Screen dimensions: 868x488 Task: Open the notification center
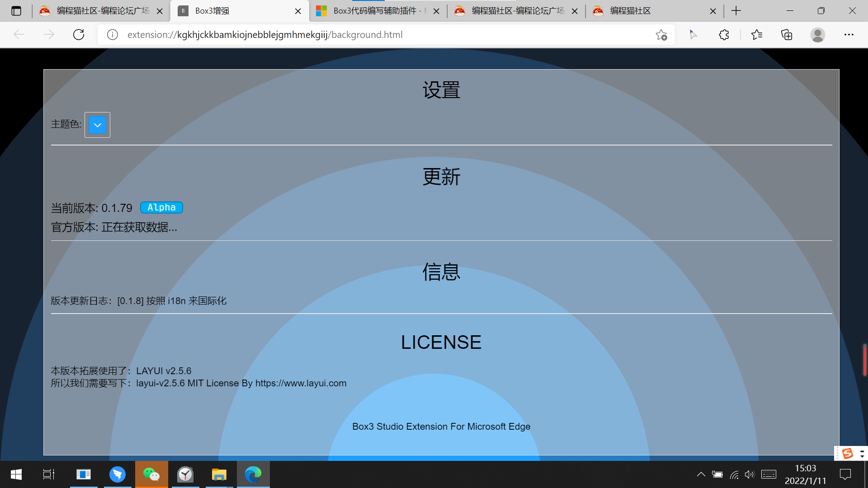click(845, 474)
